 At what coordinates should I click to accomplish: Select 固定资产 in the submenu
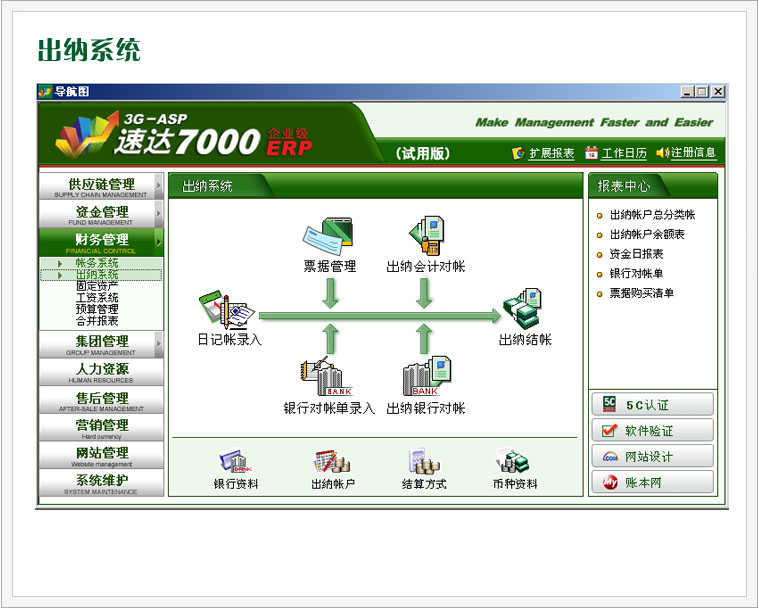click(97, 286)
